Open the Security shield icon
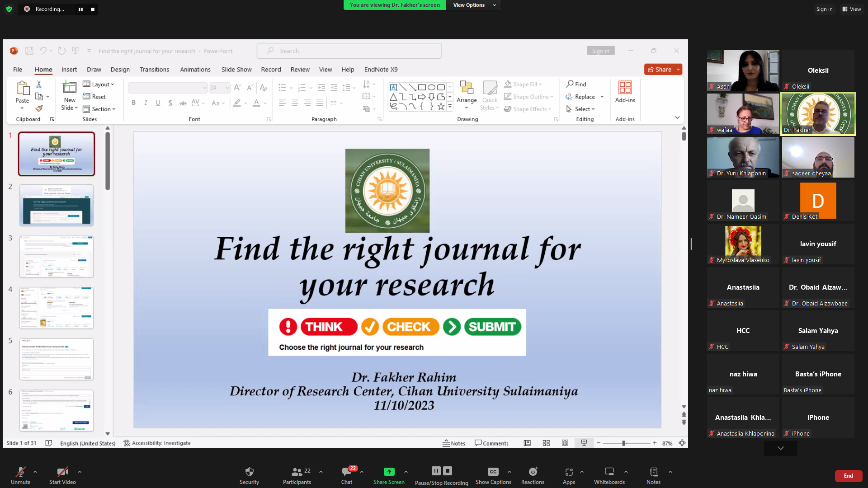This screenshot has height=488, width=868. (x=249, y=471)
